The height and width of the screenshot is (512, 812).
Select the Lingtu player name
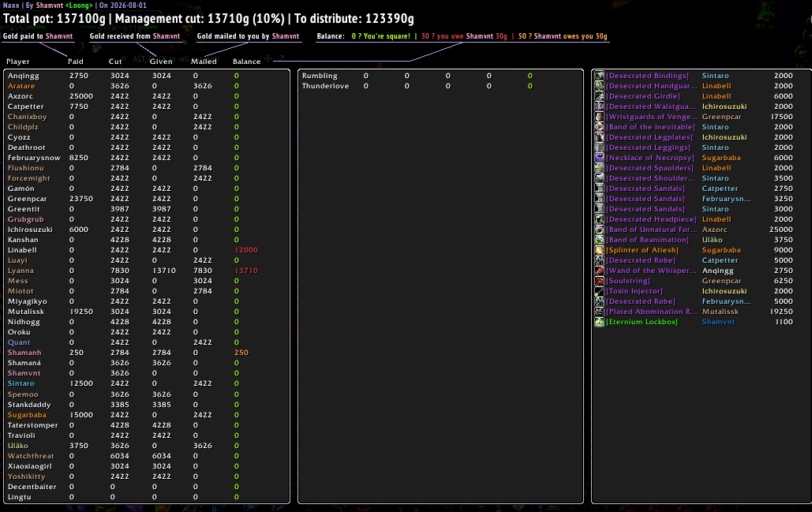tap(19, 498)
